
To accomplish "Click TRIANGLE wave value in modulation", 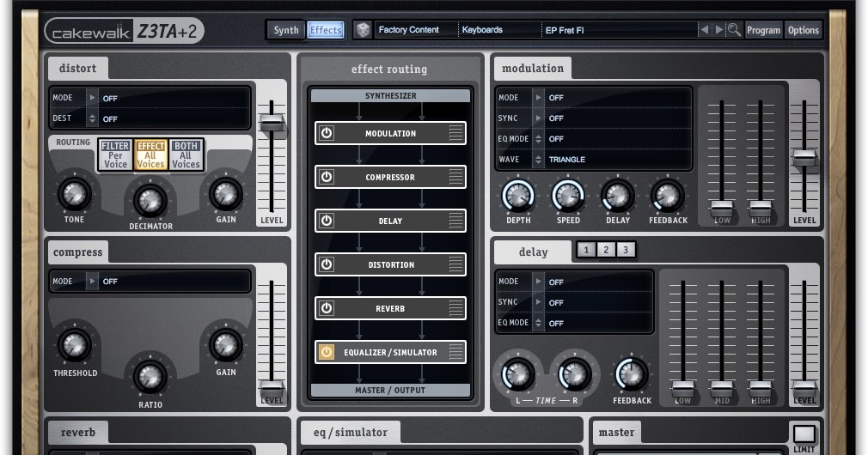I will point(567,159).
